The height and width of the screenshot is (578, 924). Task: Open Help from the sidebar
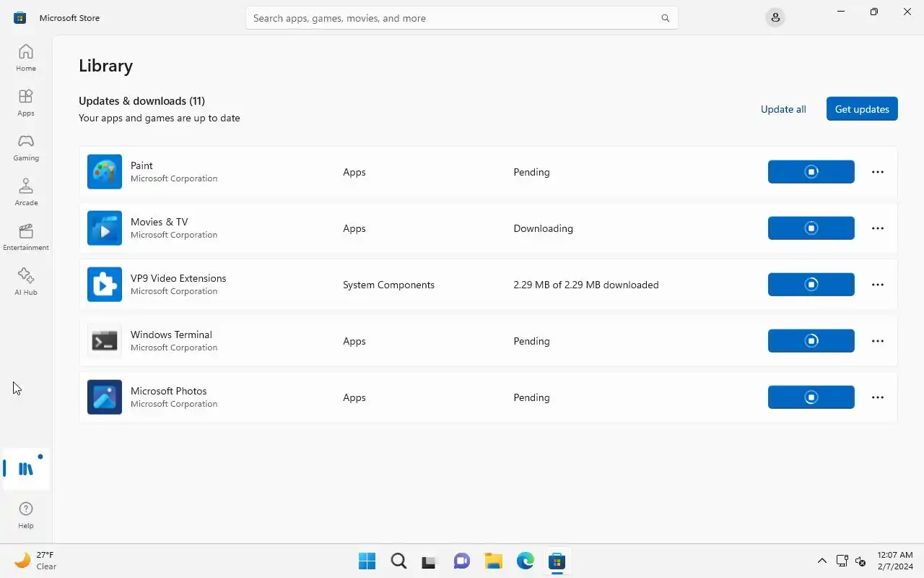point(26,516)
